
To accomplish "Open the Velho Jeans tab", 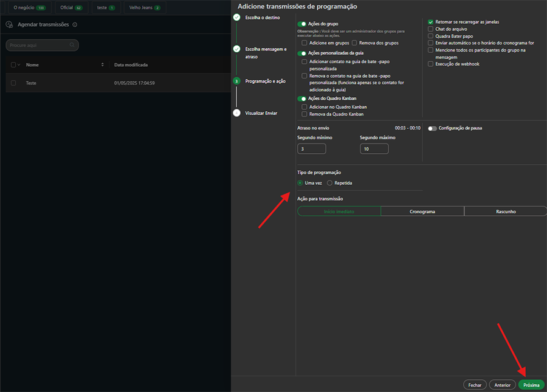I will point(145,8).
